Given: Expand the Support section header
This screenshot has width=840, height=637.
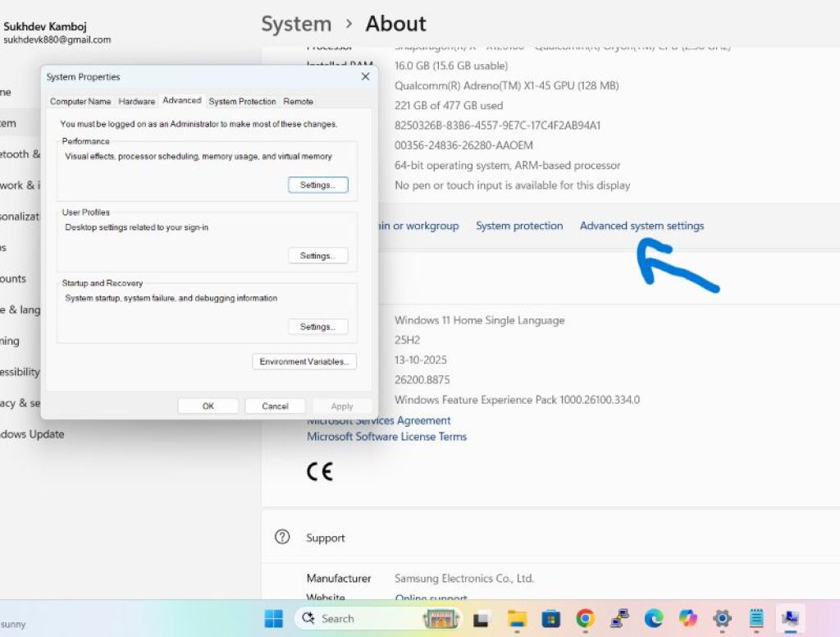Looking at the screenshot, I should [x=550, y=538].
